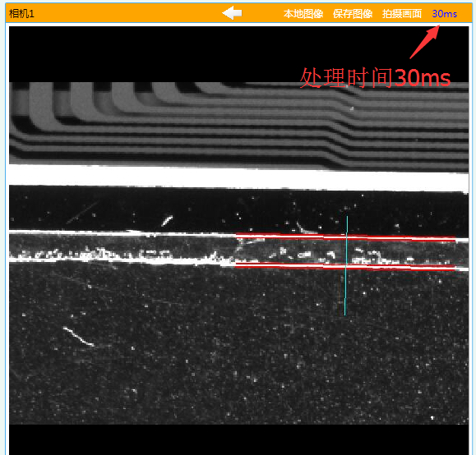Click the bright white horizontal band
476x455 pixels.
point(238,177)
